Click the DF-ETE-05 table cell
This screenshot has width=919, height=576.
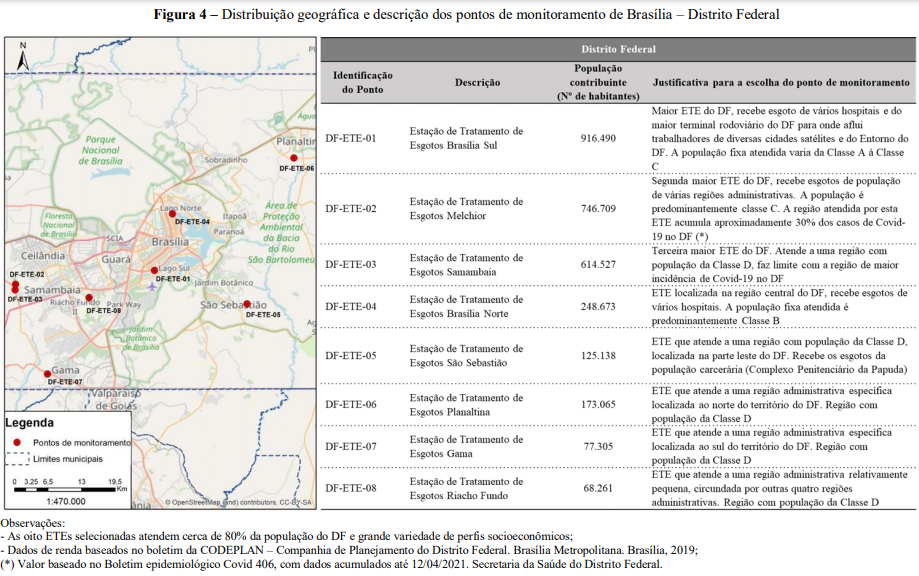pos(350,356)
